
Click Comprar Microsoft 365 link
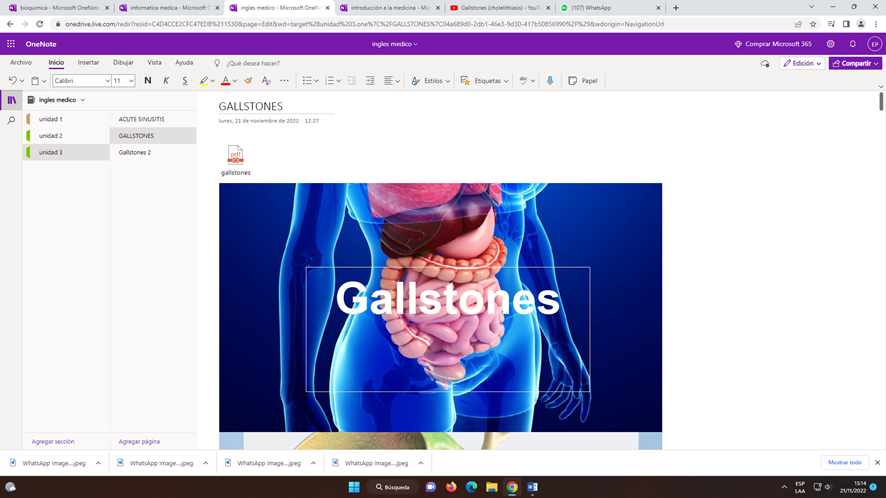pyautogui.click(x=772, y=44)
